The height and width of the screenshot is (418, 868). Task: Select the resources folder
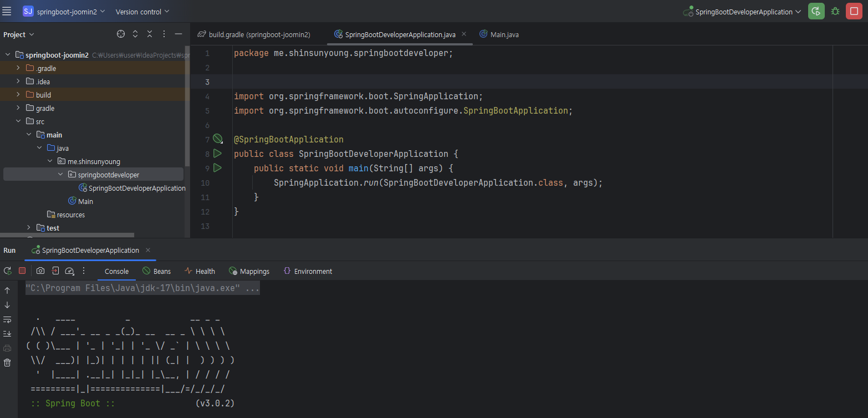(66, 215)
